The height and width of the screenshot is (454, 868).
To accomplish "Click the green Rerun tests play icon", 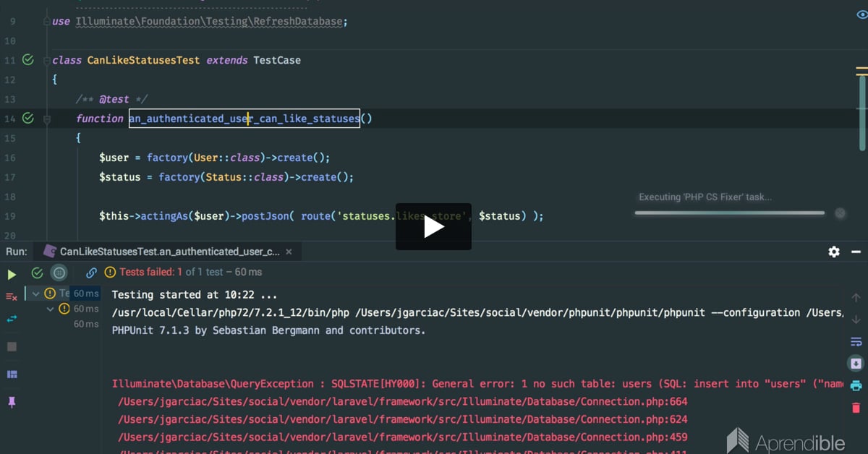I will click(12, 274).
